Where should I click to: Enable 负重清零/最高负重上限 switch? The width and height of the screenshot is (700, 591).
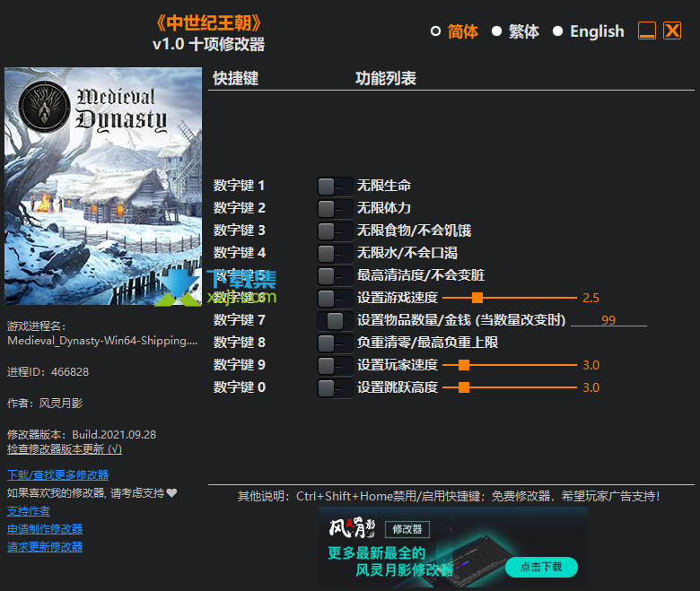coord(335,343)
